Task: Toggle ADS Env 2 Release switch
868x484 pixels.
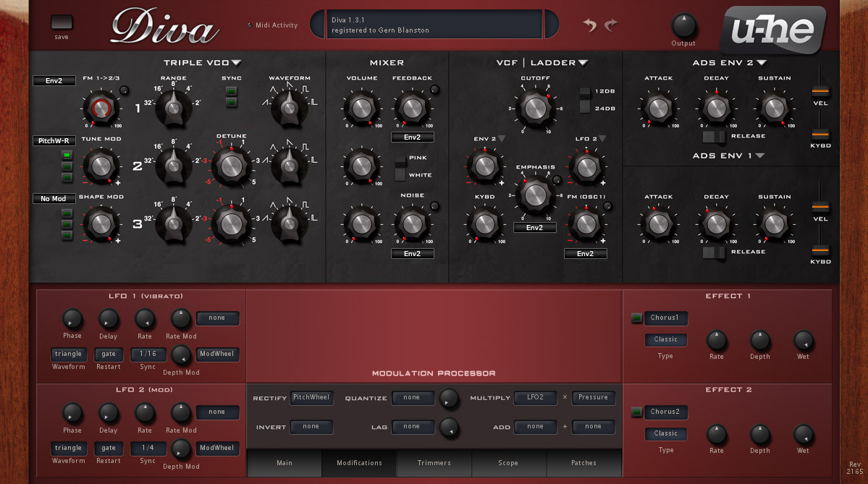Action: [714, 136]
